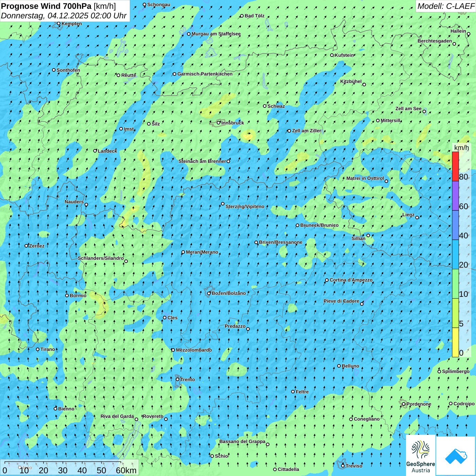Click the Tirano city label

(x=48, y=349)
